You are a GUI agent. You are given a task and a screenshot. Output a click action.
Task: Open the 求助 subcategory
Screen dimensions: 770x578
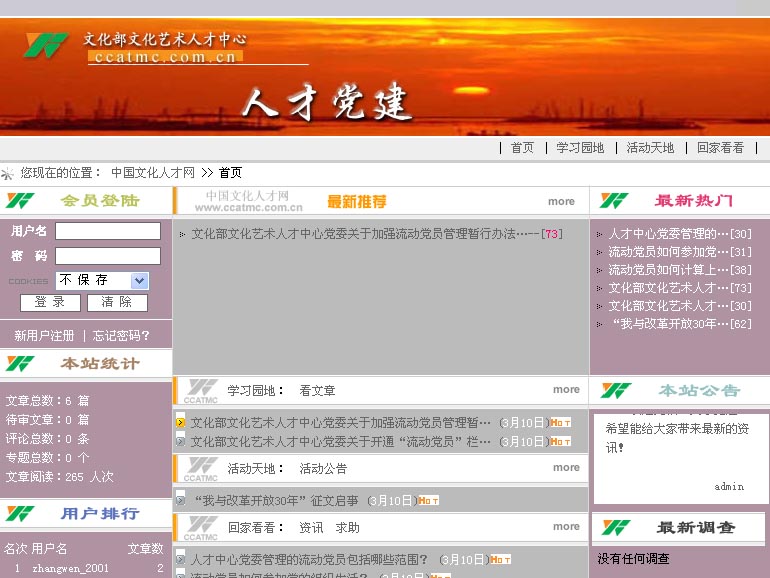point(348,528)
